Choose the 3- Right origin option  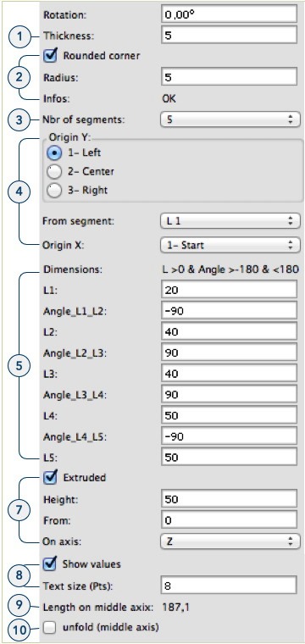click(53, 190)
